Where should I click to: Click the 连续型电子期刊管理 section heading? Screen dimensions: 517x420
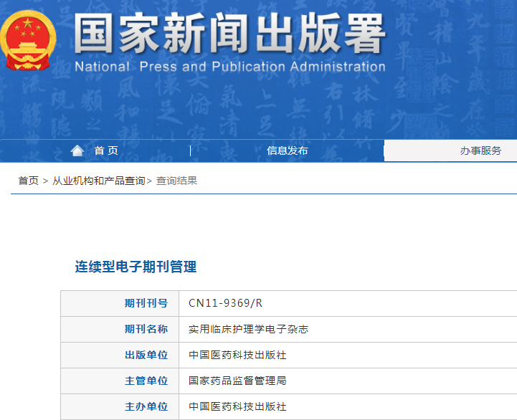coord(136,267)
